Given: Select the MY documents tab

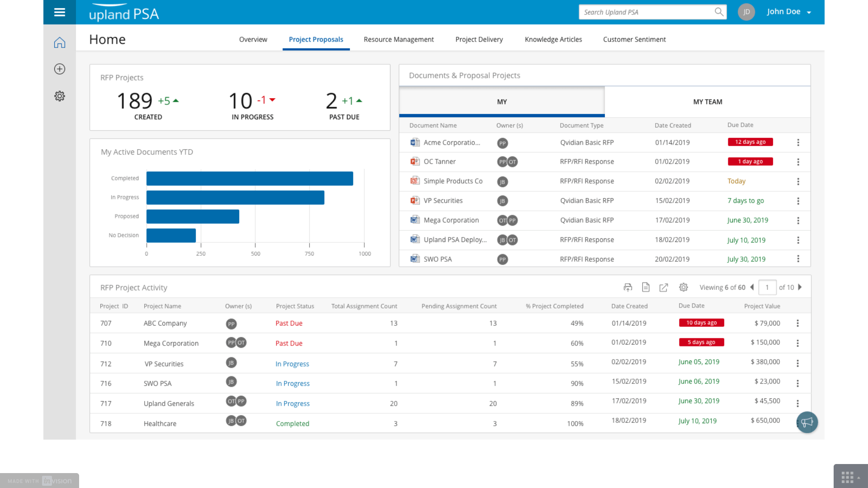Looking at the screenshot, I should click(x=502, y=102).
